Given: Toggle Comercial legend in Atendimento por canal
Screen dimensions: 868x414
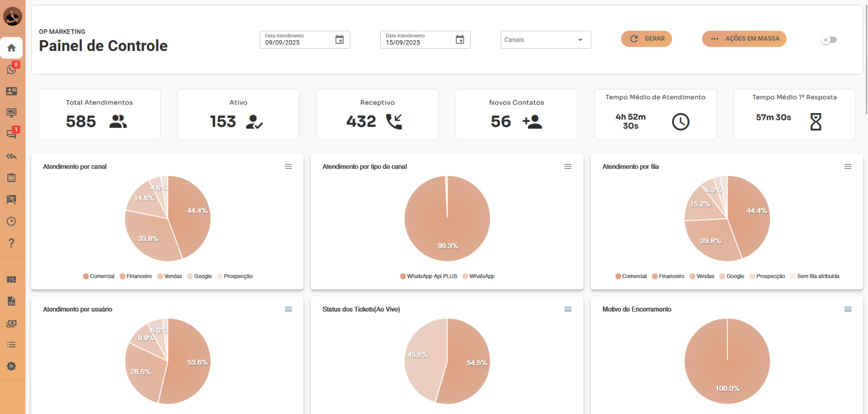Looking at the screenshot, I should 99,276.
